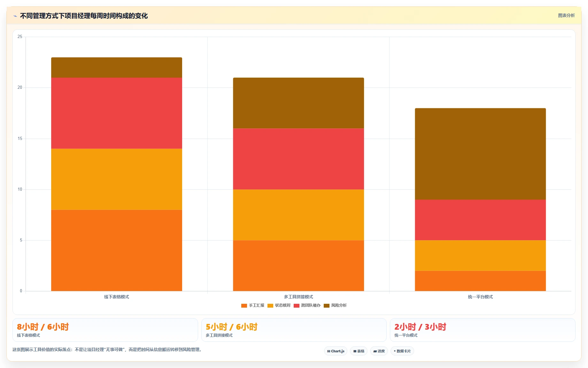Click the 表格 badge at the bottom
Screen dimensions: 588x368
[359, 351]
